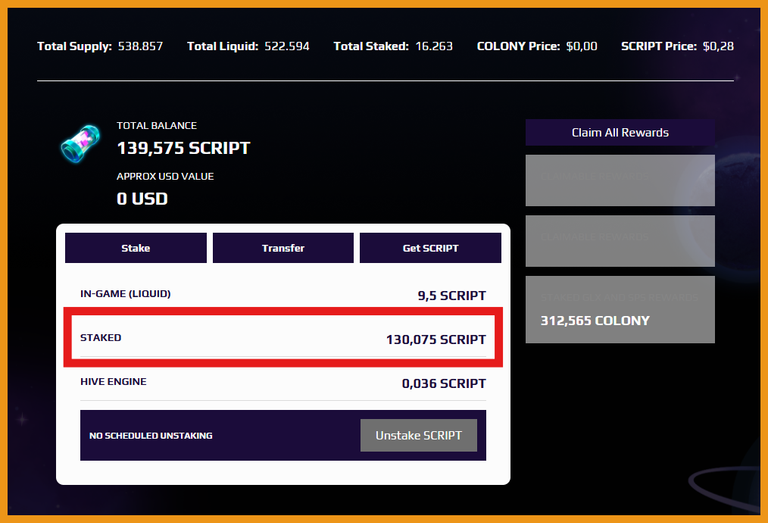
Task: Select the second claimable rewards card
Action: point(620,241)
